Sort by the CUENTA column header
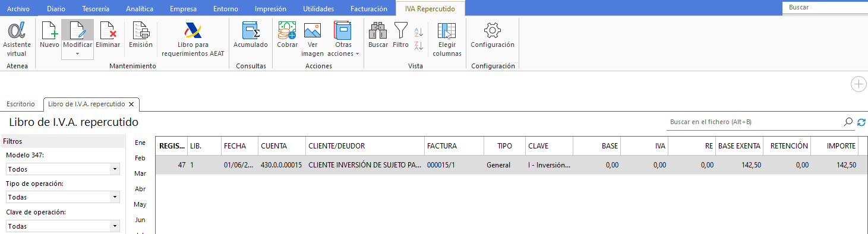 click(x=281, y=146)
